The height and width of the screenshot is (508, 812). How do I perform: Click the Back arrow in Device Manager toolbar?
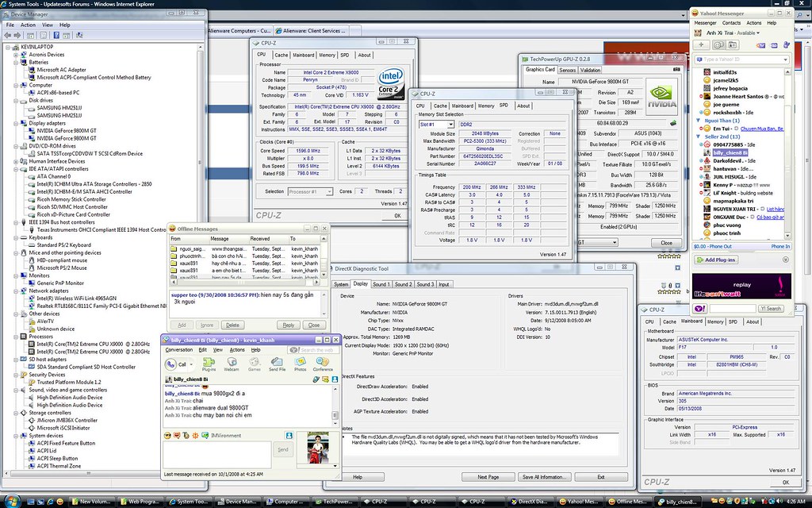[8, 35]
